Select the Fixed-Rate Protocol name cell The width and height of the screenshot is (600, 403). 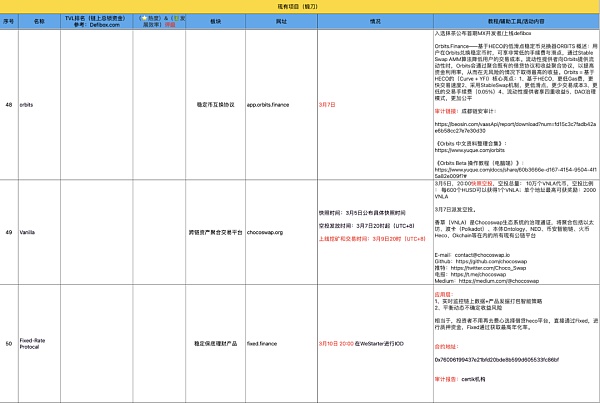[40, 343]
